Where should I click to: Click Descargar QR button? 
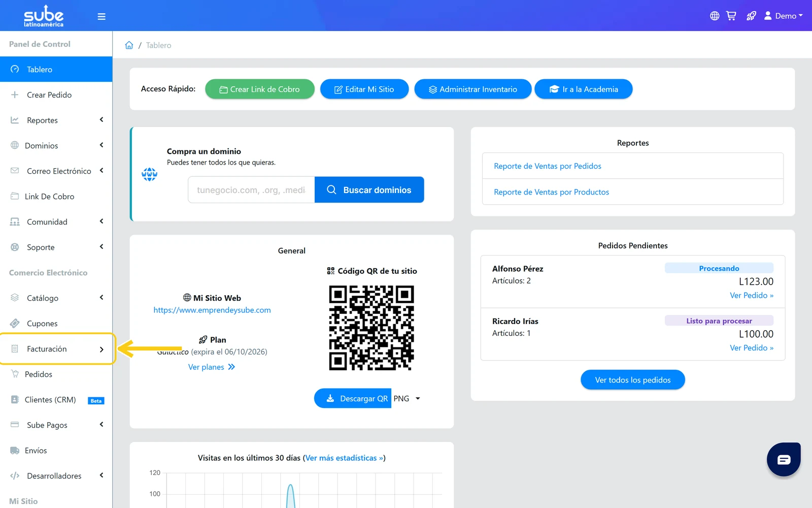tap(353, 398)
